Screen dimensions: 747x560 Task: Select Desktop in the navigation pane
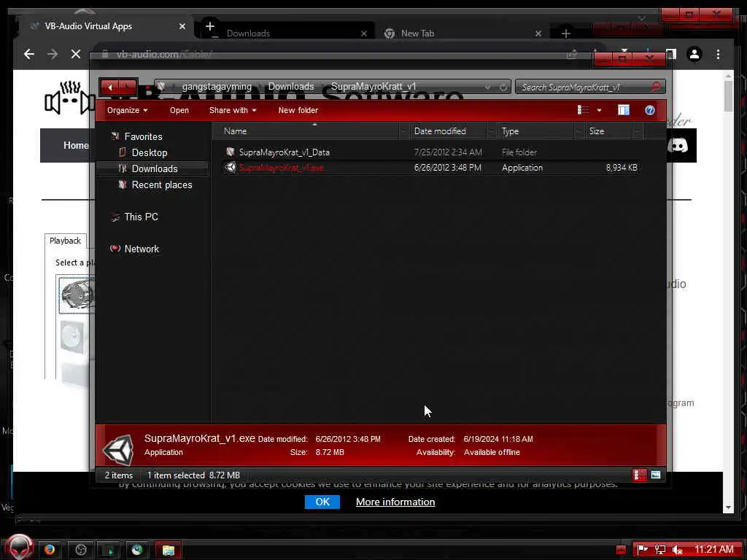click(149, 153)
